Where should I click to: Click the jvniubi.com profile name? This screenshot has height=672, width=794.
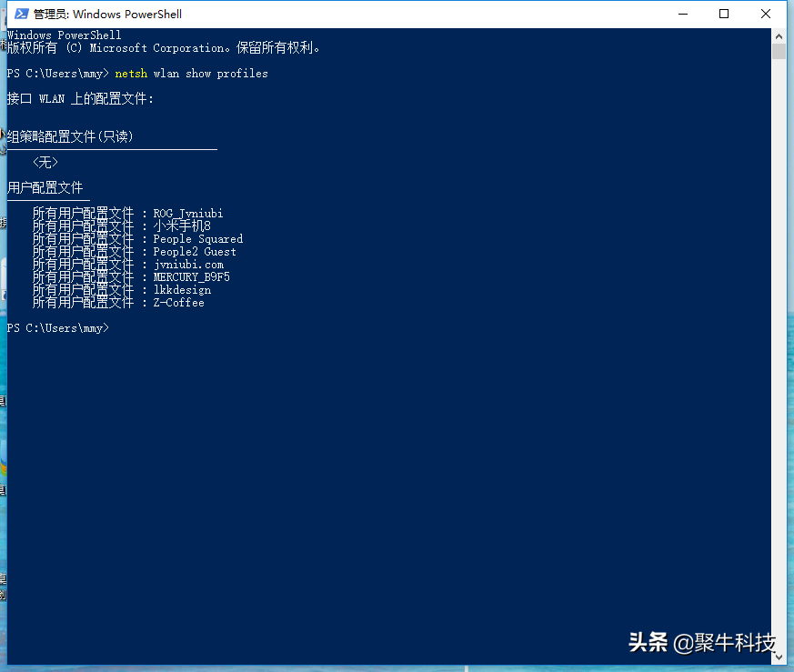tap(188, 265)
